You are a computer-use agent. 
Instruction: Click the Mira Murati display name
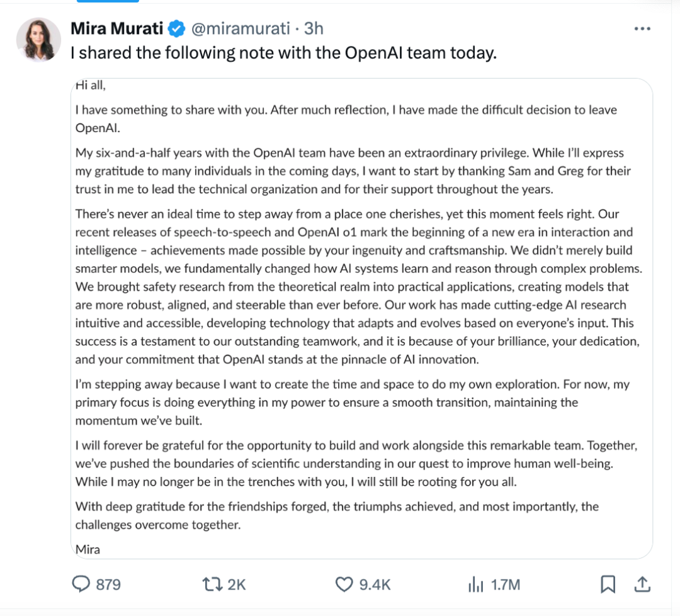pyautogui.click(x=117, y=29)
